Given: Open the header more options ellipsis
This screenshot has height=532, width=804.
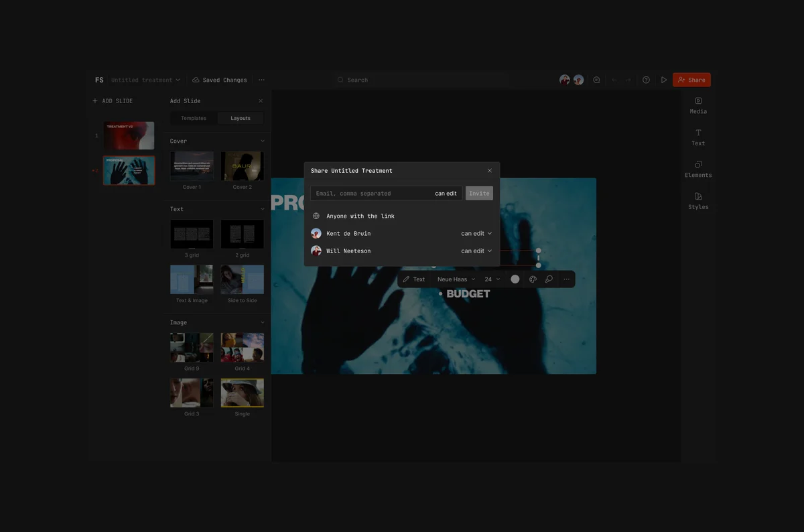Looking at the screenshot, I should 261,80.
